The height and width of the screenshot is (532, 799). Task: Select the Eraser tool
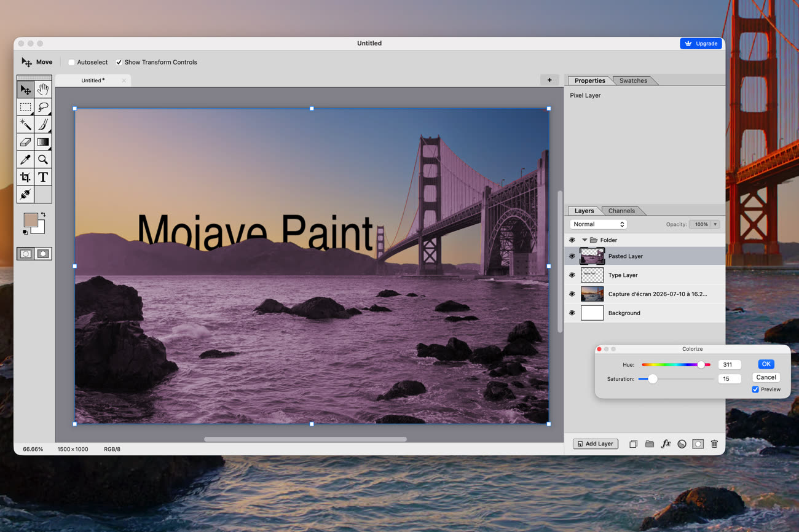pyautogui.click(x=25, y=142)
